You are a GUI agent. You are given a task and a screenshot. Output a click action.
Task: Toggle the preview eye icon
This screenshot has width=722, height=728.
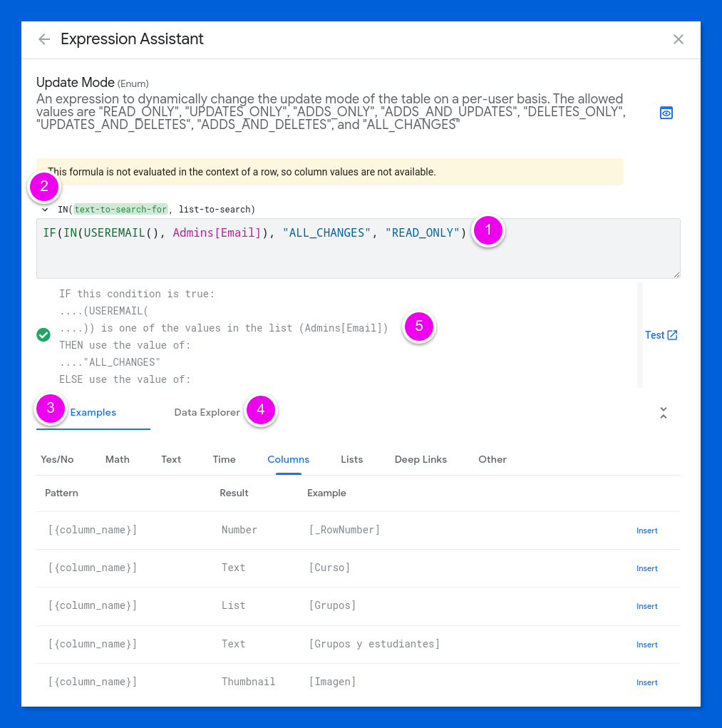666,113
